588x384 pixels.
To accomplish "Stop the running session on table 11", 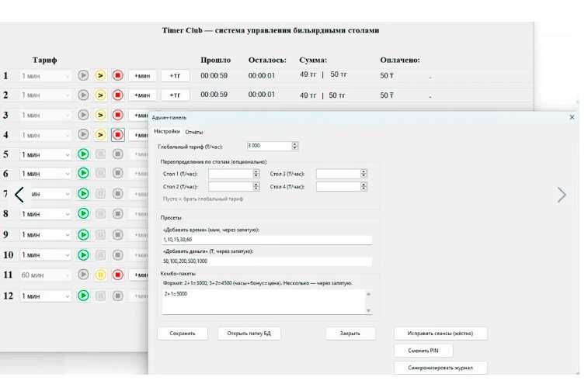I will 118,275.
